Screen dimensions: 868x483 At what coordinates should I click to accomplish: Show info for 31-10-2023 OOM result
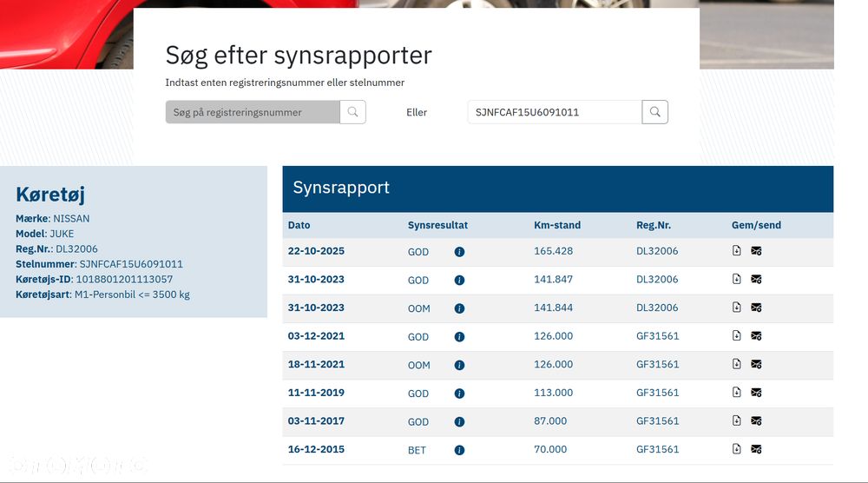(459, 308)
